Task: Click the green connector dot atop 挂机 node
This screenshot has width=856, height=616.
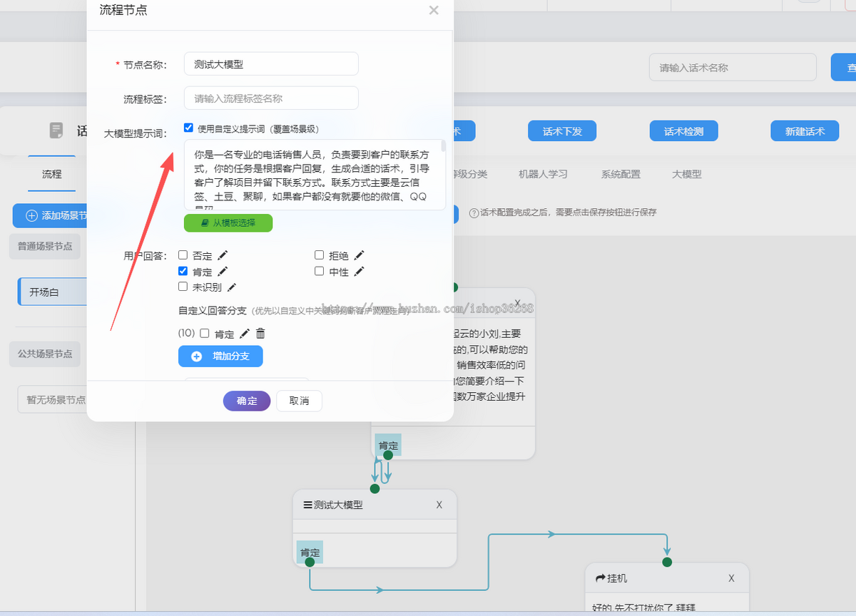Action: (x=667, y=562)
